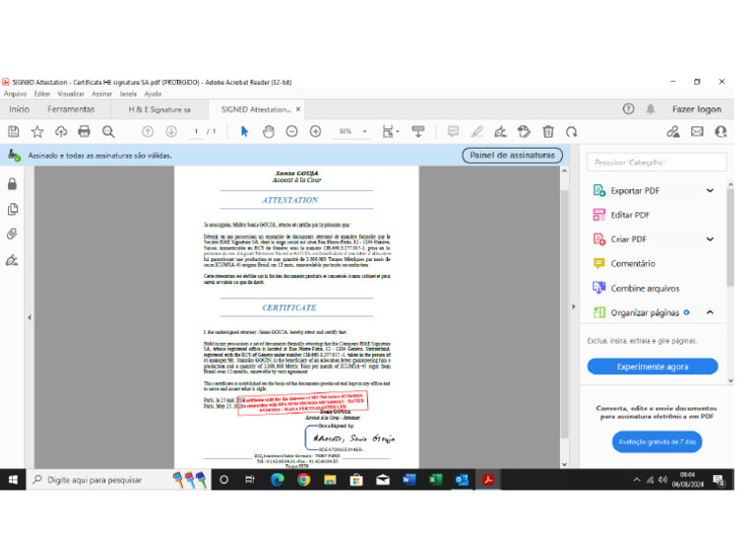This screenshot has width=756, height=535.
Task: Click the Pesquisar 'Cabeçalho' search field
Action: click(x=657, y=163)
